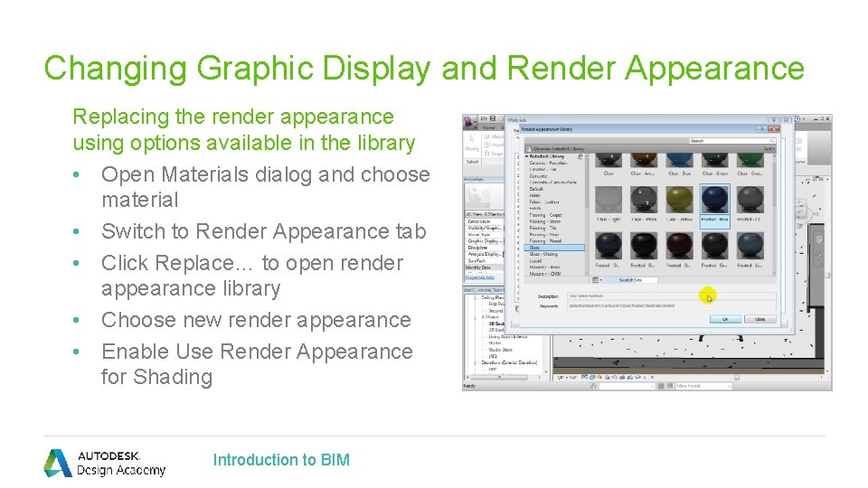Select the Flooring - Stone category
The width and height of the screenshot is (868, 488).
pos(544,221)
